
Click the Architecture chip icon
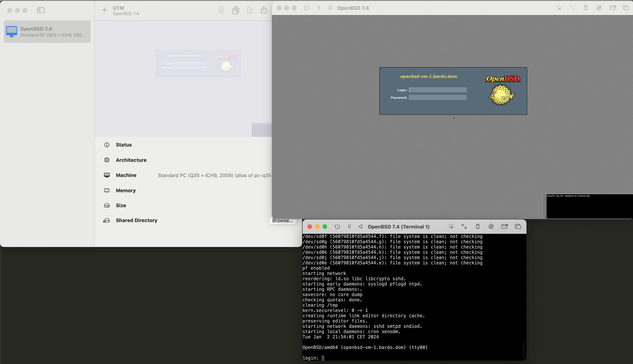tap(107, 160)
